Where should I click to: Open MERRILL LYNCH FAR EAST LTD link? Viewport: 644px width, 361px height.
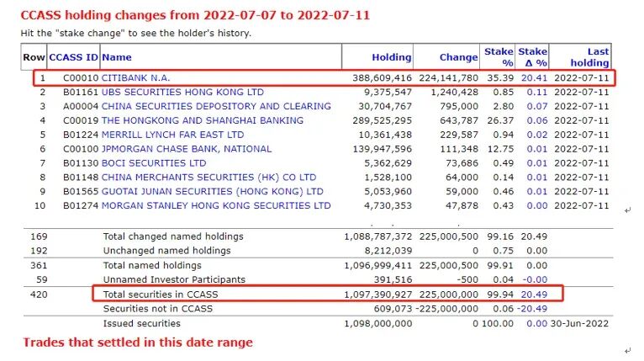(x=172, y=135)
